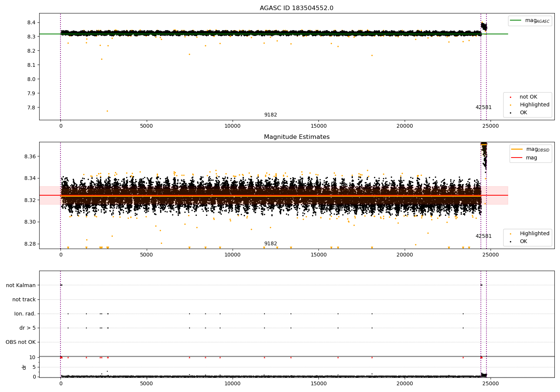Select the 'not track' axis label
Image resolution: width=560 pixels, height=392 pixels.
(24, 300)
